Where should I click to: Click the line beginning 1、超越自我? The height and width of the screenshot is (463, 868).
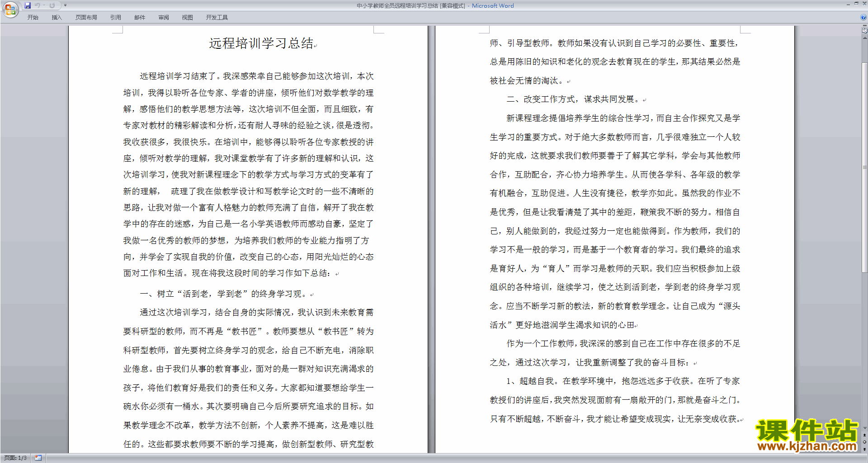click(623, 381)
